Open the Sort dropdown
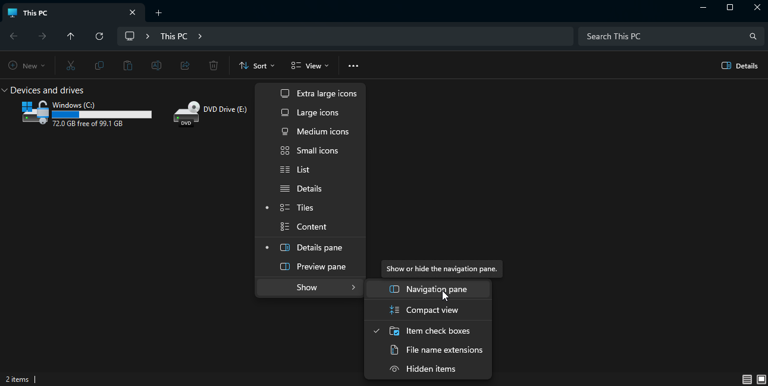The image size is (768, 386). click(257, 66)
